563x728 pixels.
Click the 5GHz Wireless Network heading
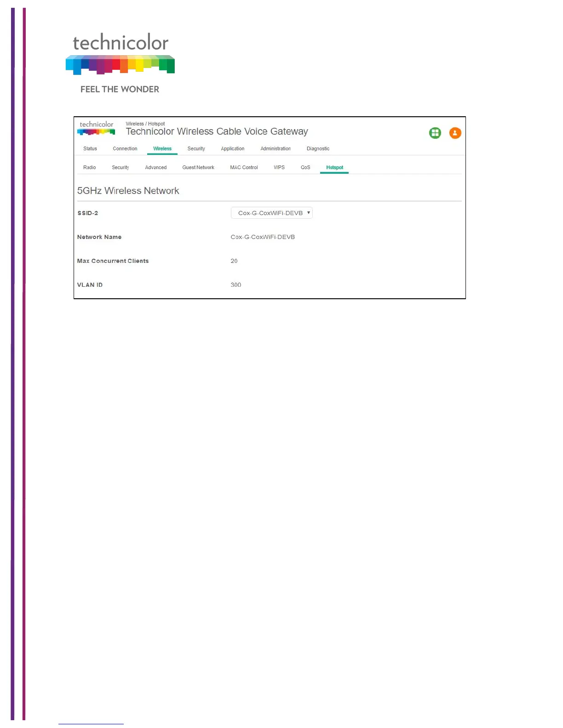128,191
